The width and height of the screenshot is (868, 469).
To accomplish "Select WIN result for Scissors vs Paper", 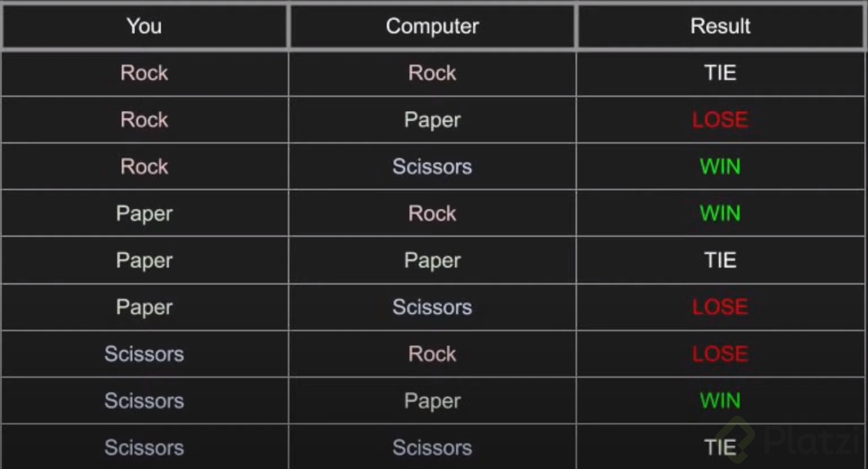I will click(x=720, y=401).
